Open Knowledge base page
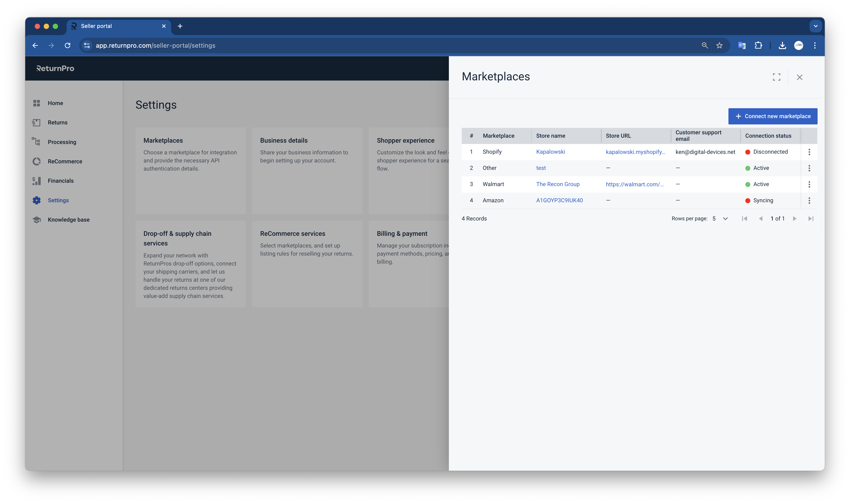Screen dimensions: 850x504 point(68,220)
